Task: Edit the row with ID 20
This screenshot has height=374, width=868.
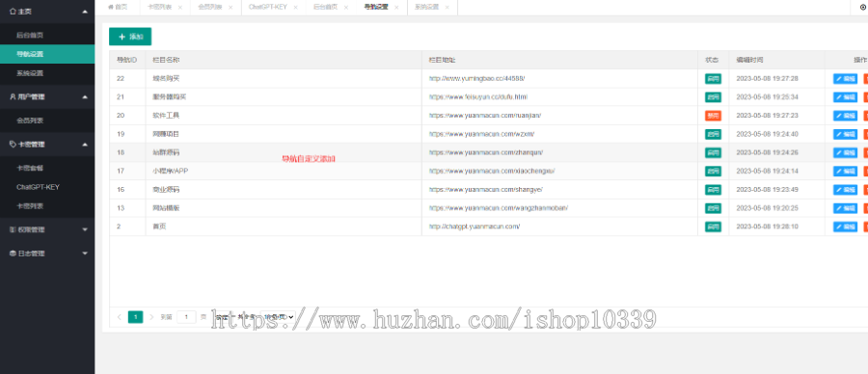Action: coord(845,116)
